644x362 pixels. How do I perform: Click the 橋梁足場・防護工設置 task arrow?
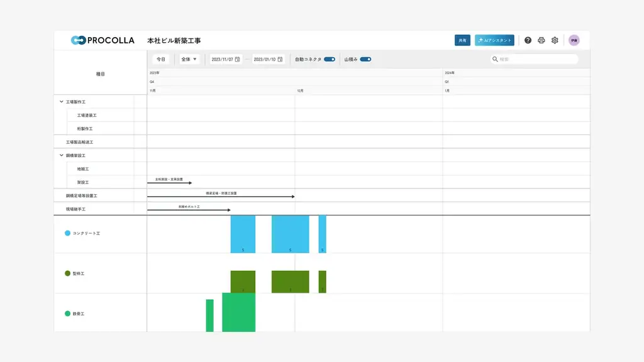[221, 197]
